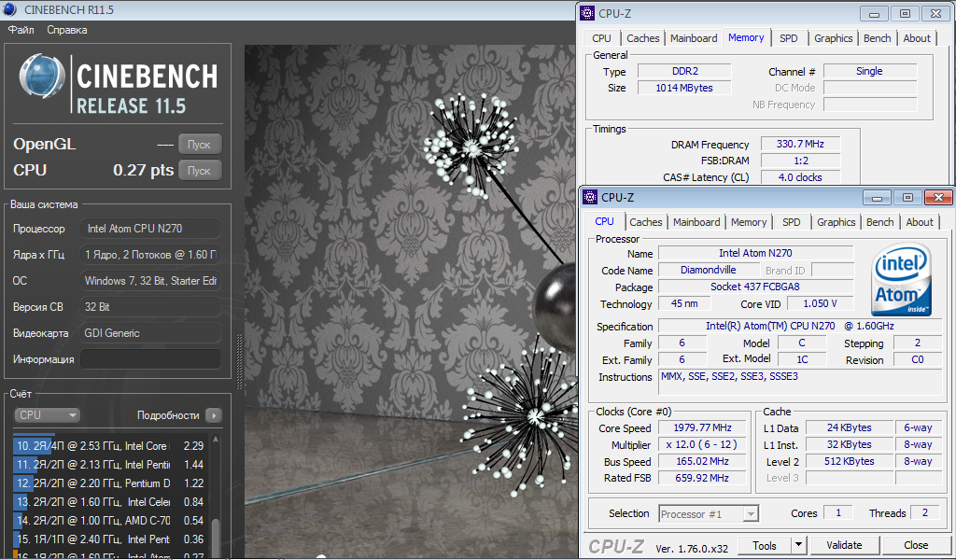This screenshot has height=560, width=956.
Task: Click the Bus Speed value 165.02 MHz
Action: tap(702, 461)
